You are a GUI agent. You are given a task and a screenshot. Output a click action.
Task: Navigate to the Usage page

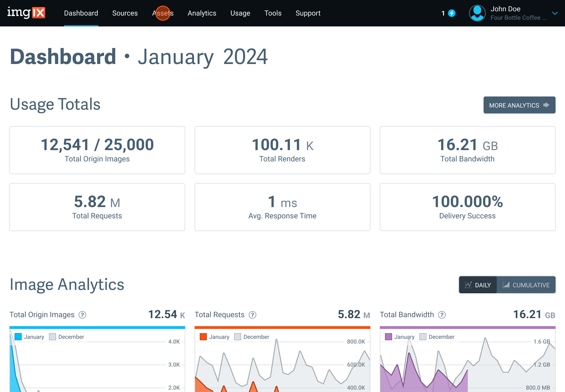[240, 13]
